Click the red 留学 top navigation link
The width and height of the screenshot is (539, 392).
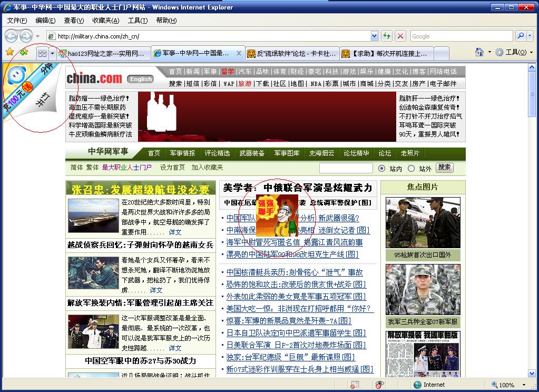pyautogui.click(x=228, y=72)
